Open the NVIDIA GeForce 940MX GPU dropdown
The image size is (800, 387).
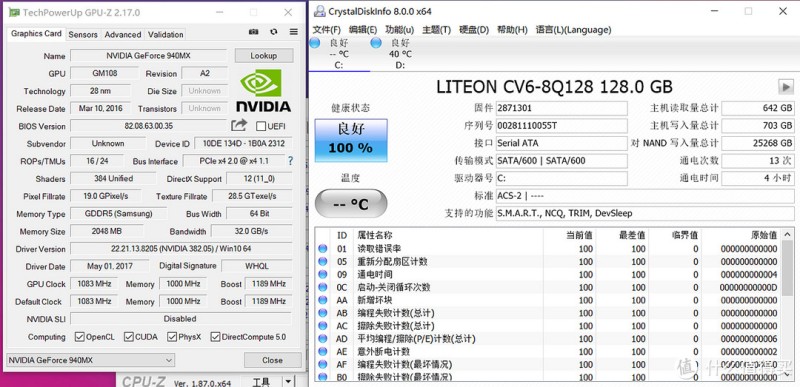pyautogui.click(x=90, y=360)
